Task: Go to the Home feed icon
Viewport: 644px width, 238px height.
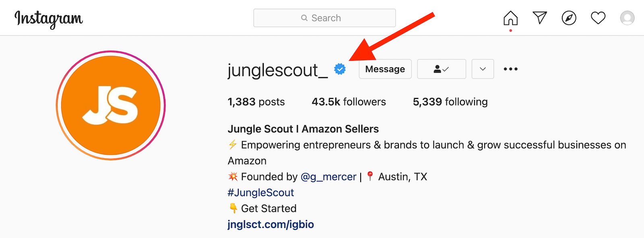Action: pyautogui.click(x=510, y=18)
